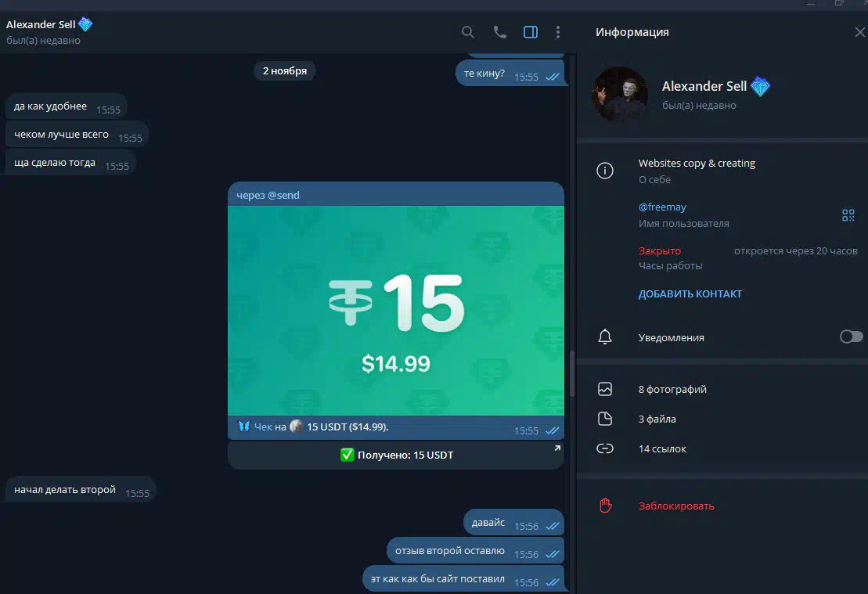Toggle the Уведомления notifications switch
The width and height of the screenshot is (868, 594).
coord(851,337)
